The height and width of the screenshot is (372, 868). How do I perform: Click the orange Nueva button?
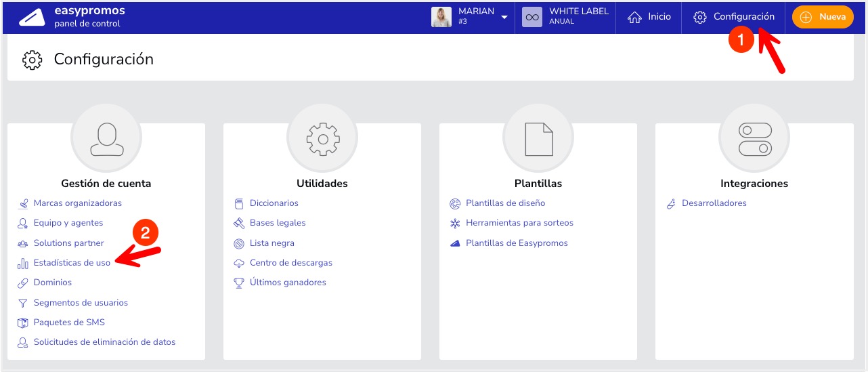[823, 17]
